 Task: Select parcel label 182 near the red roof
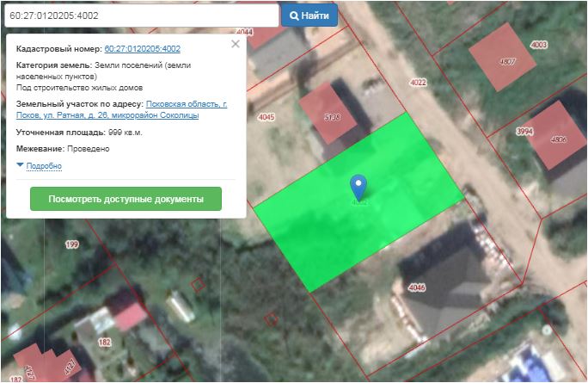tap(105, 343)
